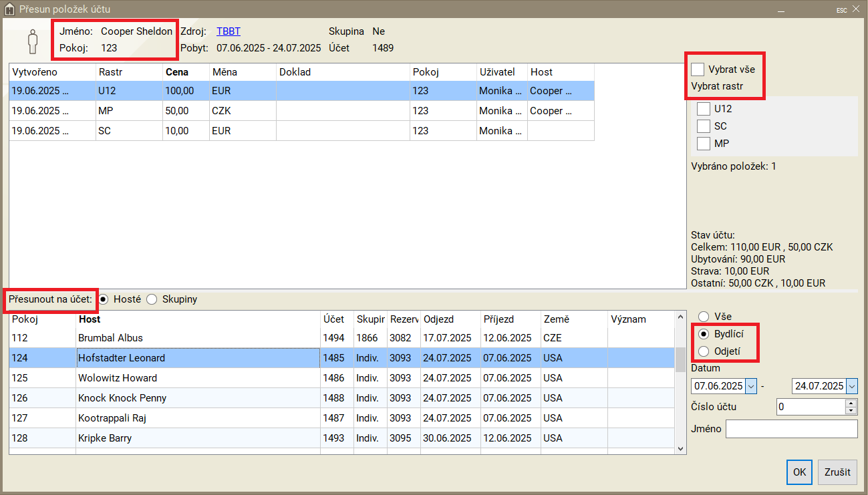Open the start date 07.06.2025 dropdown

750,386
